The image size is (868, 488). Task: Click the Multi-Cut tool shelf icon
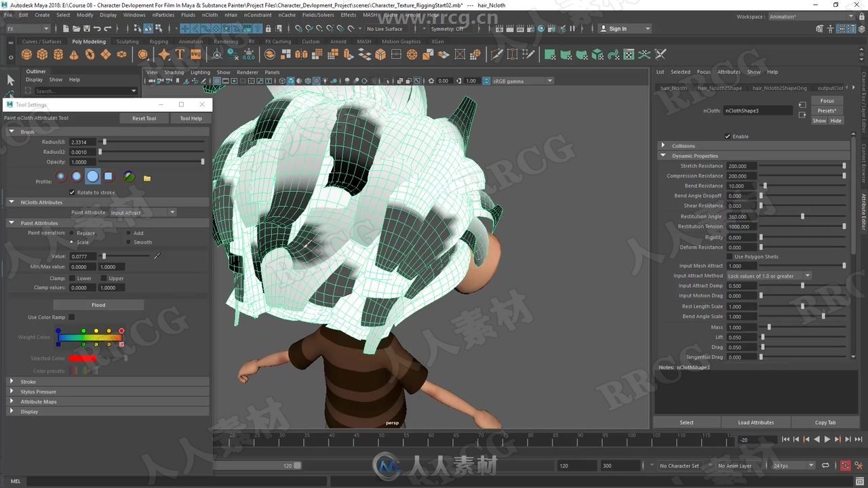pyautogui.click(x=496, y=55)
